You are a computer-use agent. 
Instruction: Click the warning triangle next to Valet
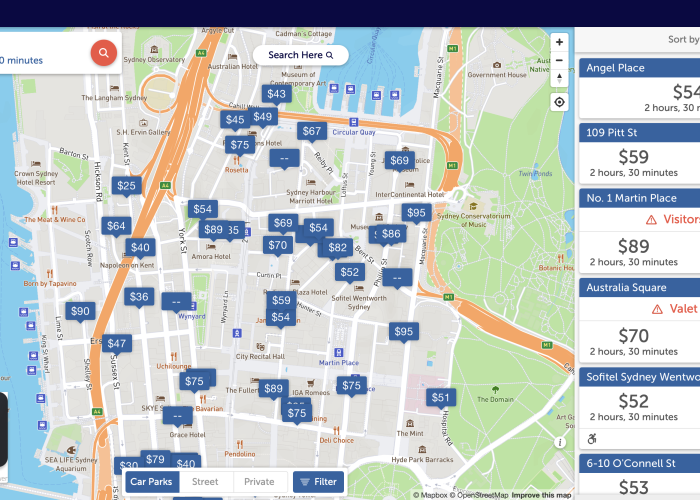[x=657, y=309]
